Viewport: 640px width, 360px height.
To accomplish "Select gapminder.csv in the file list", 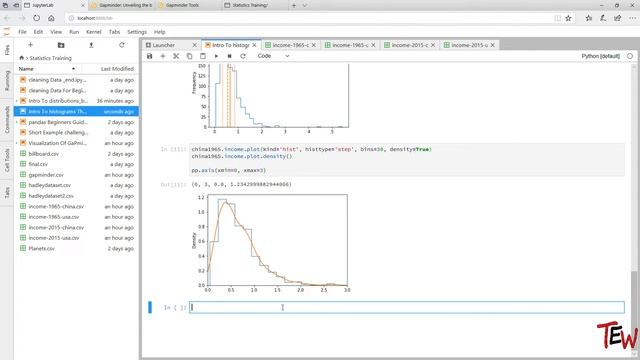I will (77, 175).
